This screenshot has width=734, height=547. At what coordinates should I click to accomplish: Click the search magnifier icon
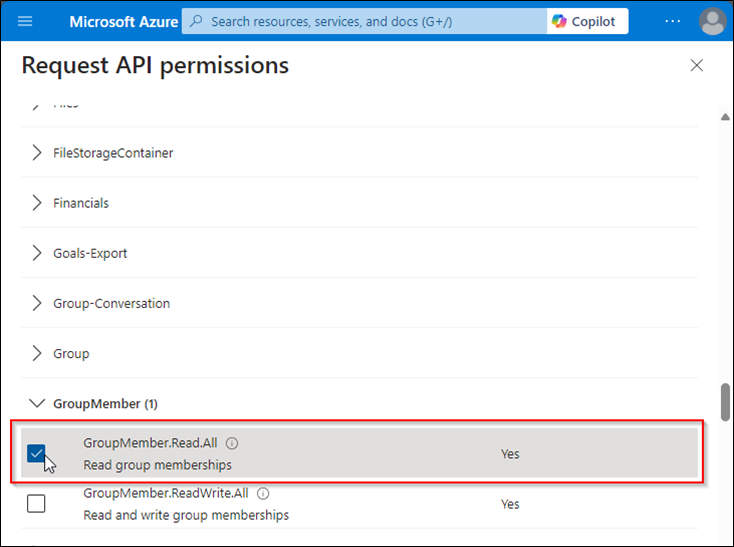[x=197, y=21]
